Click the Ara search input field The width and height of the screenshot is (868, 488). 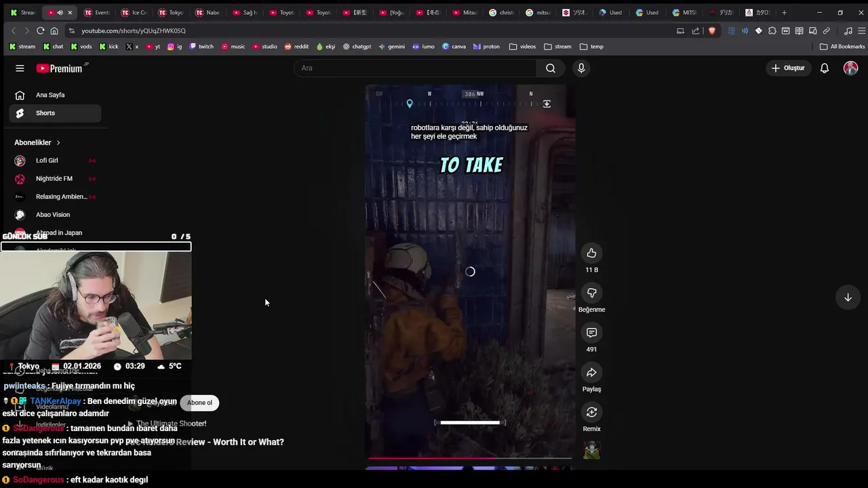click(x=414, y=68)
